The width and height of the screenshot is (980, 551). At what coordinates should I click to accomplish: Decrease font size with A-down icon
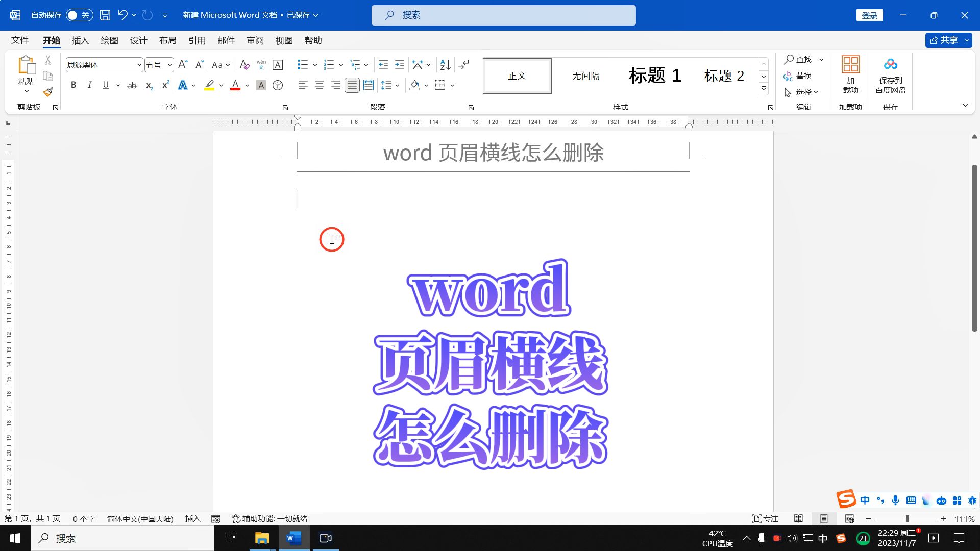[x=200, y=65]
